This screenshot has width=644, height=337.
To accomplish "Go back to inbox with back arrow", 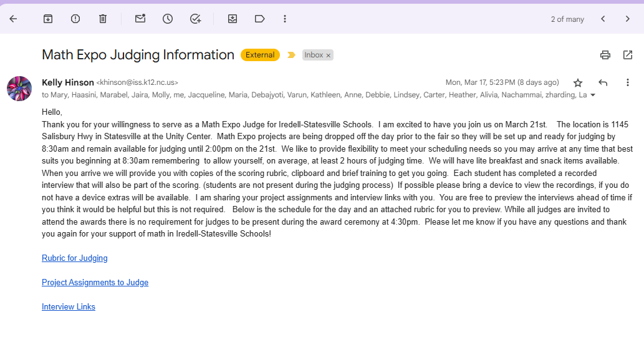I will click(x=13, y=19).
